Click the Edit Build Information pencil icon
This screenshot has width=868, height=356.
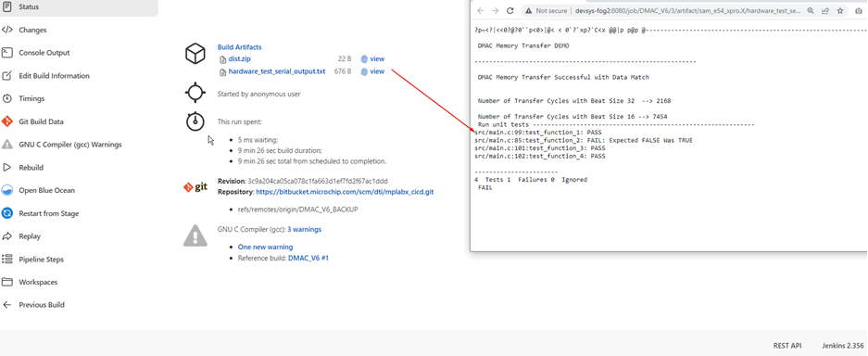(7, 76)
